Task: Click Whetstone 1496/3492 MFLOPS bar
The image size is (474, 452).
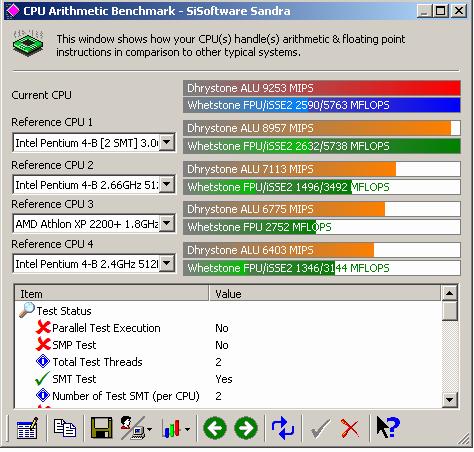Action: 322,187
